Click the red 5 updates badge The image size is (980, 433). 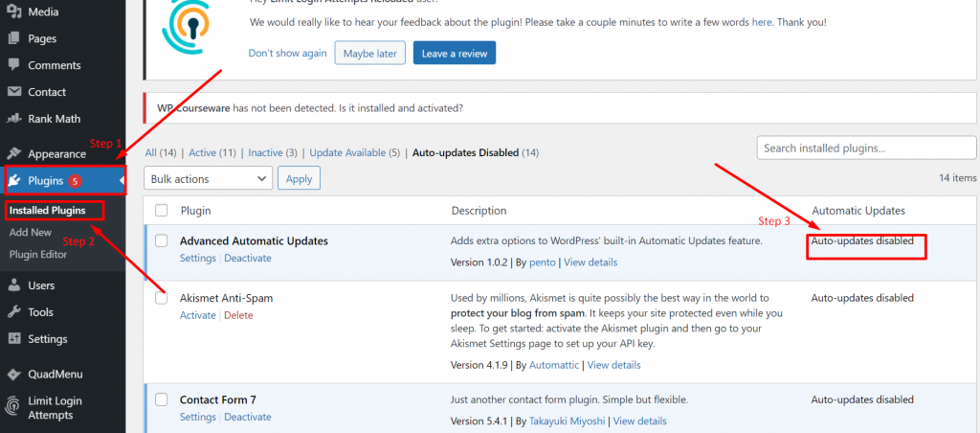(x=75, y=181)
